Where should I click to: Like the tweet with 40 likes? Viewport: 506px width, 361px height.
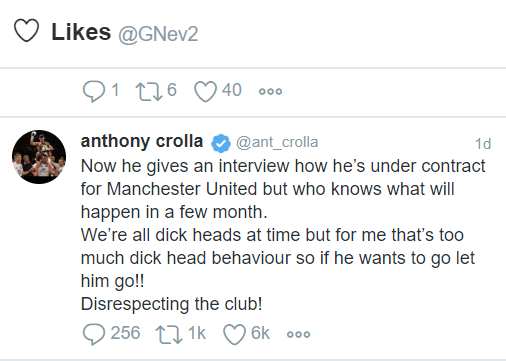pos(205,92)
